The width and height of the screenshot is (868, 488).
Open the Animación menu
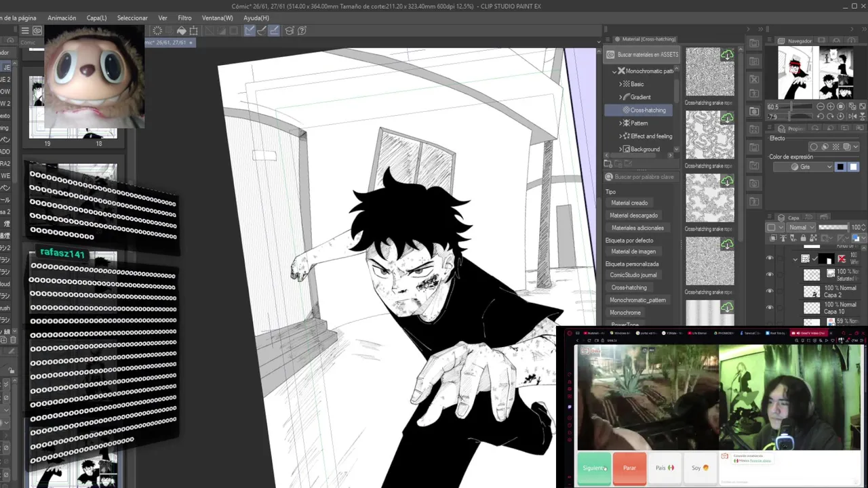[62, 18]
